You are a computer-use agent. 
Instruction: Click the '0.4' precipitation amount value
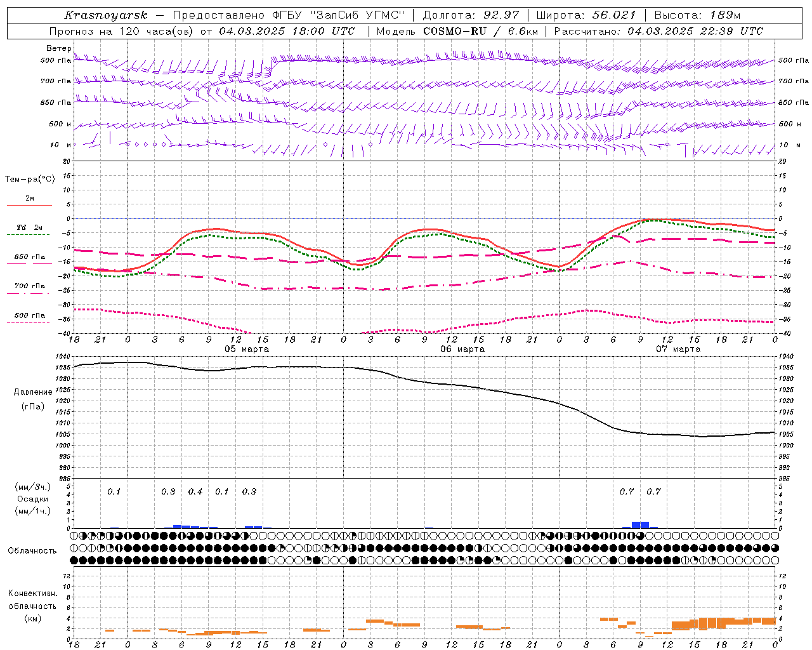(x=195, y=492)
